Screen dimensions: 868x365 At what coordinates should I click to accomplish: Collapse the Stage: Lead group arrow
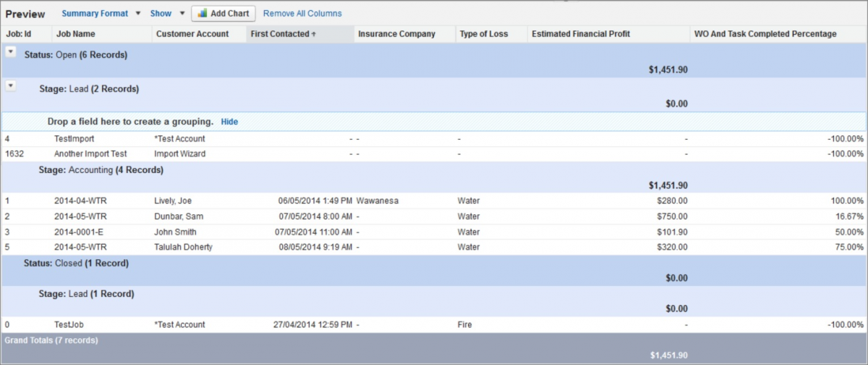pos(11,86)
